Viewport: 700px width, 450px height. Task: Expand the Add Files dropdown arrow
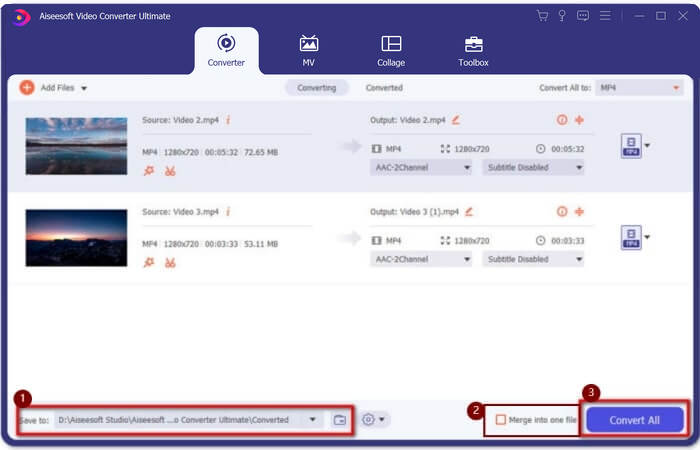83,88
